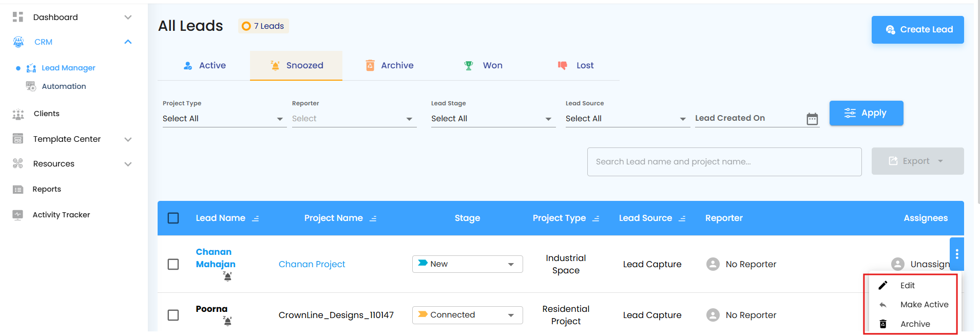The image size is (980, 335).
Task: Check the box for Poorna lead
Action: pyautogui.click(x=174, y=315)
